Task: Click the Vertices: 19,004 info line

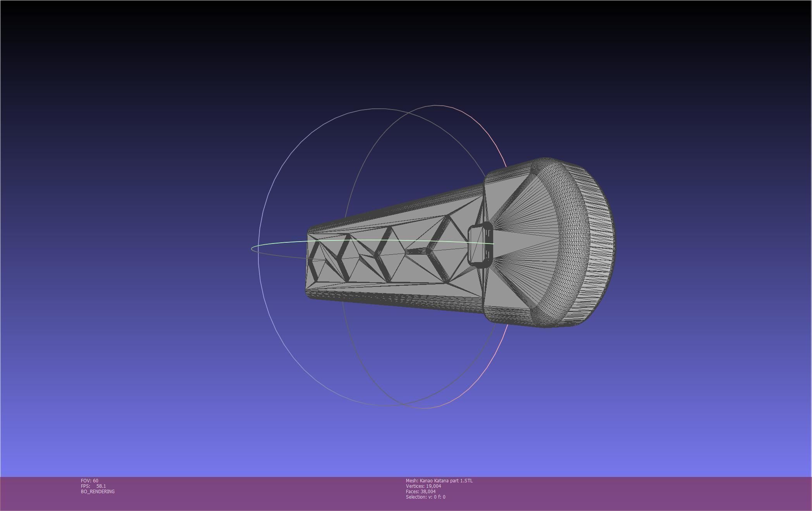Action: coord(423,486)
